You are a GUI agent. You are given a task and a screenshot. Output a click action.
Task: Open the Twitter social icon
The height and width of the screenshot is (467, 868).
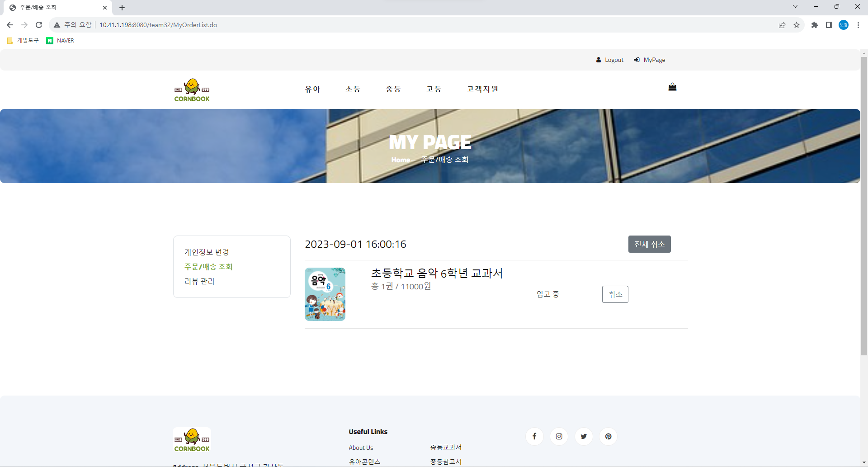[584, 436]
